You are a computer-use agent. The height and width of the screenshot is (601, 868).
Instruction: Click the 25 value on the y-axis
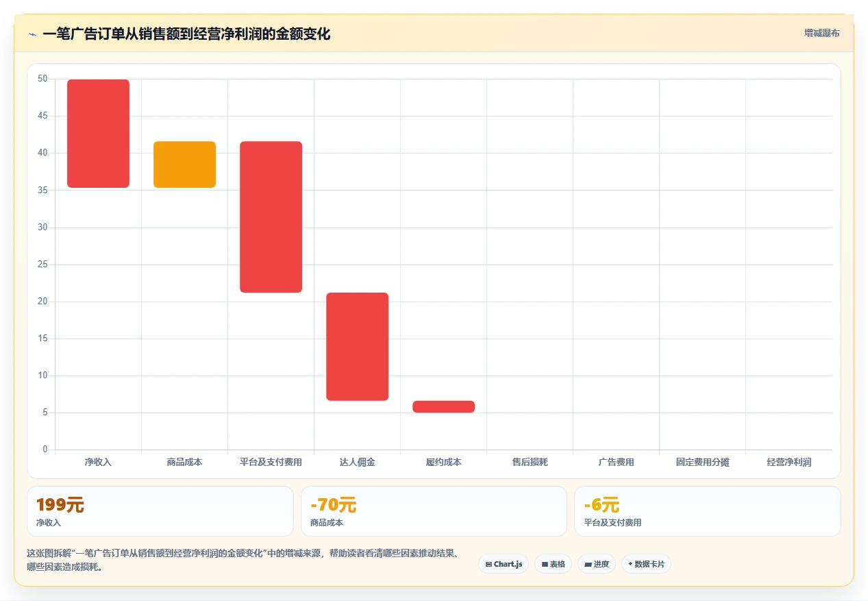tap(42, 265)
